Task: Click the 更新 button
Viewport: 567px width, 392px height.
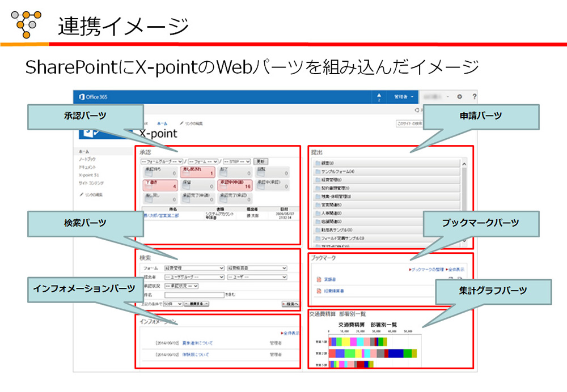Action: (260, 161)
